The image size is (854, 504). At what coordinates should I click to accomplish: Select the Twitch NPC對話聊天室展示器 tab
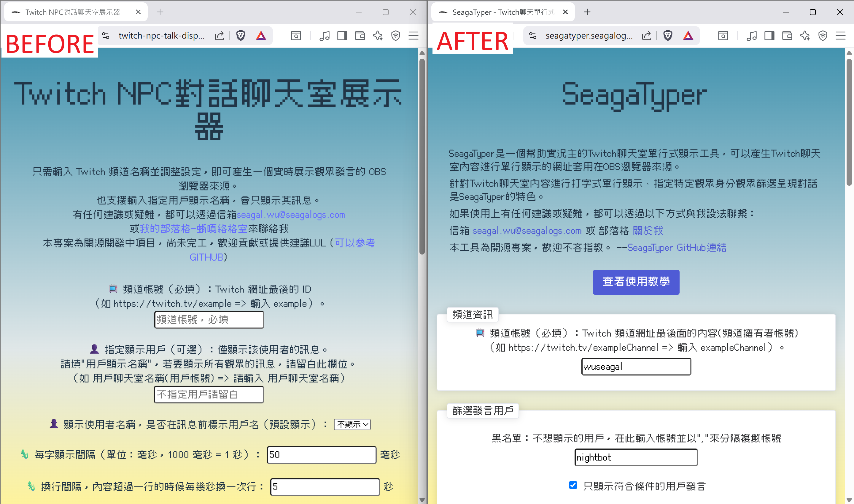tap(73, 12)
